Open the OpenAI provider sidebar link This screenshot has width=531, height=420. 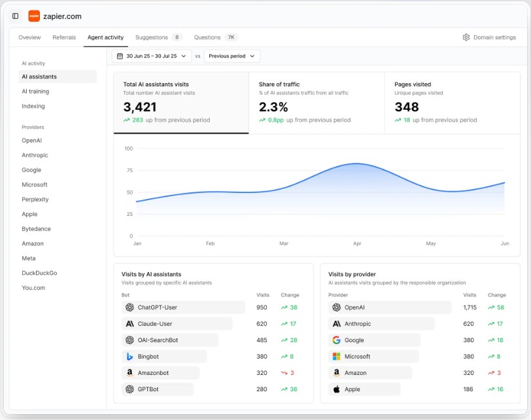click(32, 141)
